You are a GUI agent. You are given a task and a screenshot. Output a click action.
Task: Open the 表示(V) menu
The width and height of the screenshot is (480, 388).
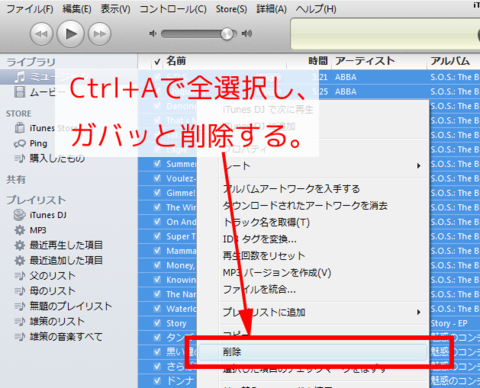click(x=116, y=9)
